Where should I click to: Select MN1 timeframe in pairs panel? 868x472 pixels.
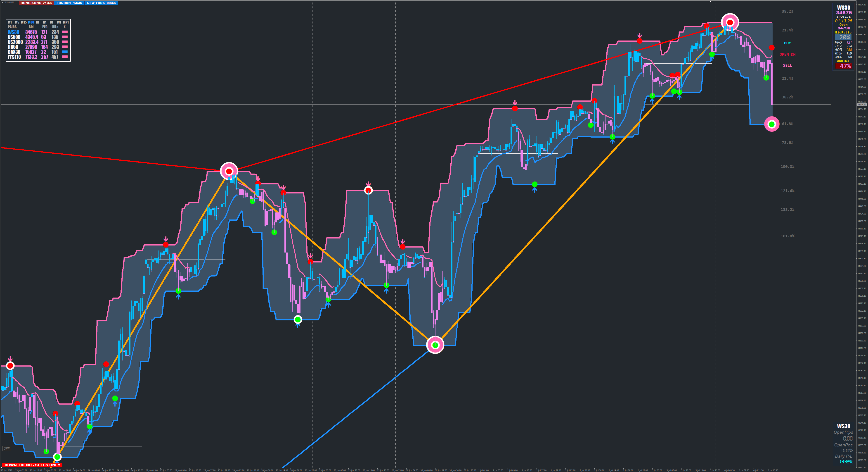click(x=66, y=22)
